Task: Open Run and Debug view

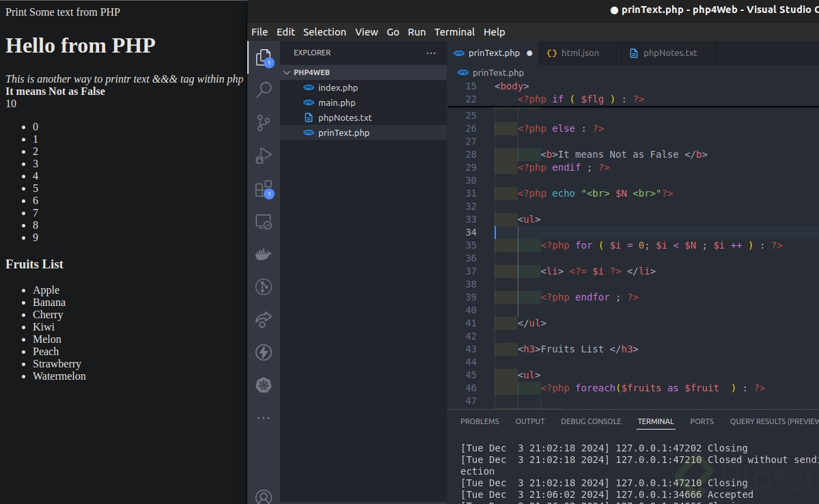Action: coord(264,156)
